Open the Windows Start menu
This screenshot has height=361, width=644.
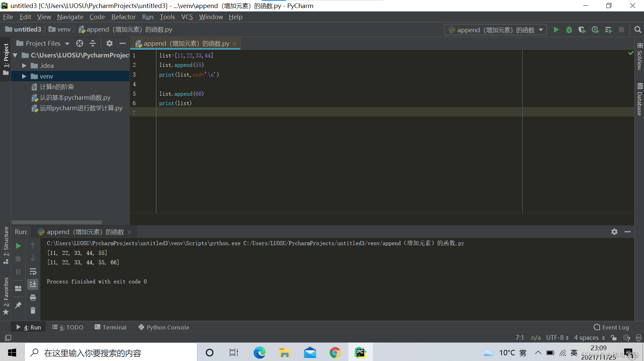click(12, 353)
